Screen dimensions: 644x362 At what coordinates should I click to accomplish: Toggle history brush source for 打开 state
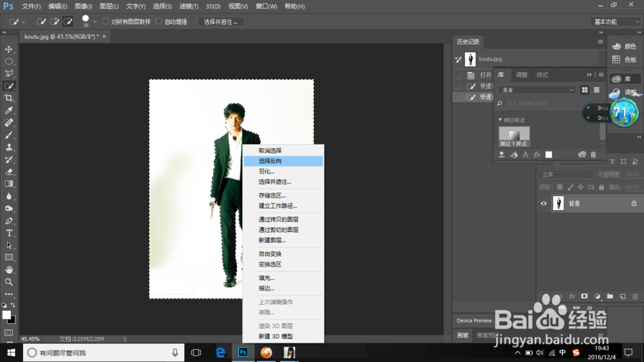pyautogui.click(x=459, y=75)
